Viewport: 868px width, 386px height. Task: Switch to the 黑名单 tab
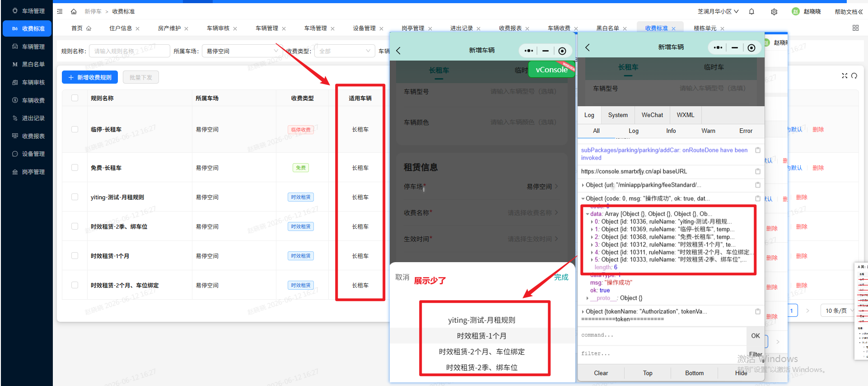(x=607, y=28)
